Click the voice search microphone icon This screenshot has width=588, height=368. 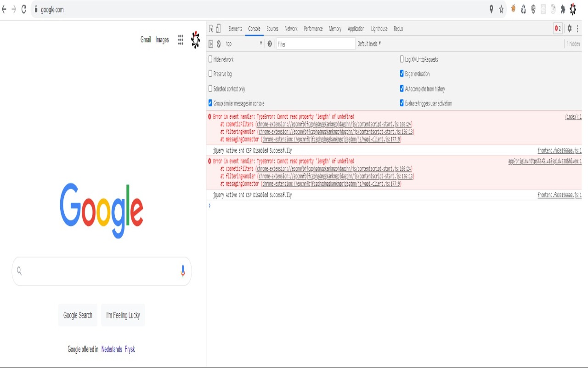[x=183, y=271]
